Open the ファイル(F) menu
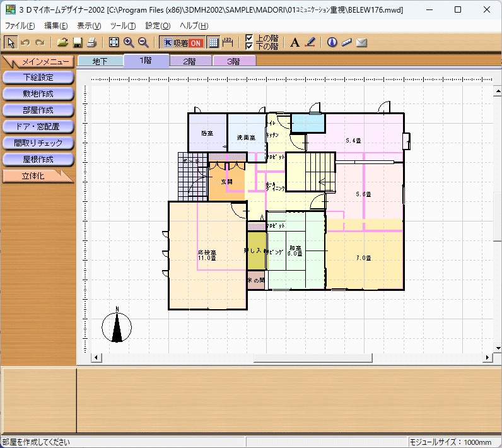This screenshot has height=448, width=502. pyautogui.click(x=20, y=25)
